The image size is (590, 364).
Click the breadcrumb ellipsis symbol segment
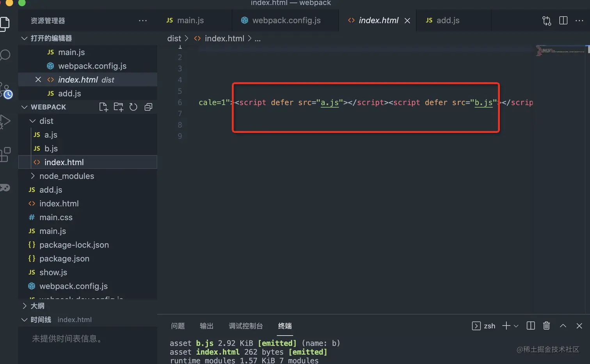click(x=258, y=39)
